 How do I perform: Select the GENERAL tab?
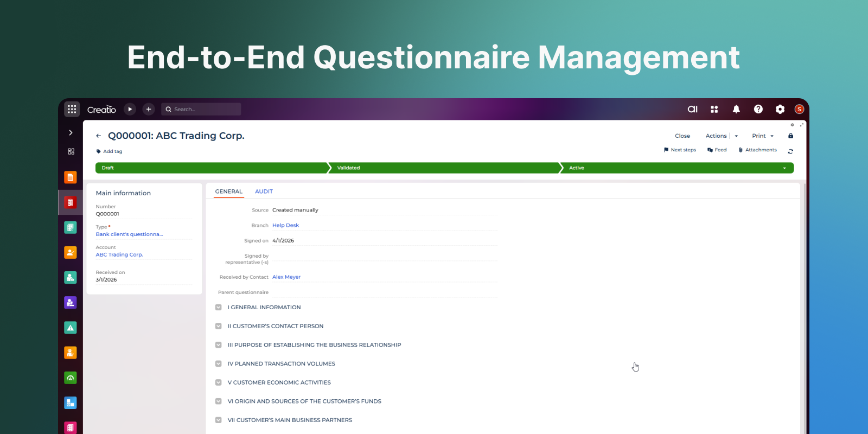point(228,192)
